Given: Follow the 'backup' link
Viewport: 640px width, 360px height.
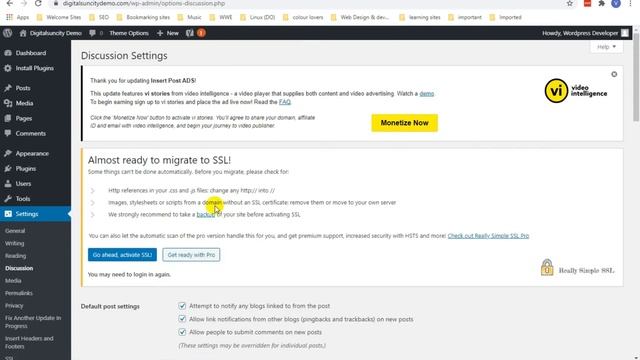Looking at the screenshot, I should [x=206, y=215].
